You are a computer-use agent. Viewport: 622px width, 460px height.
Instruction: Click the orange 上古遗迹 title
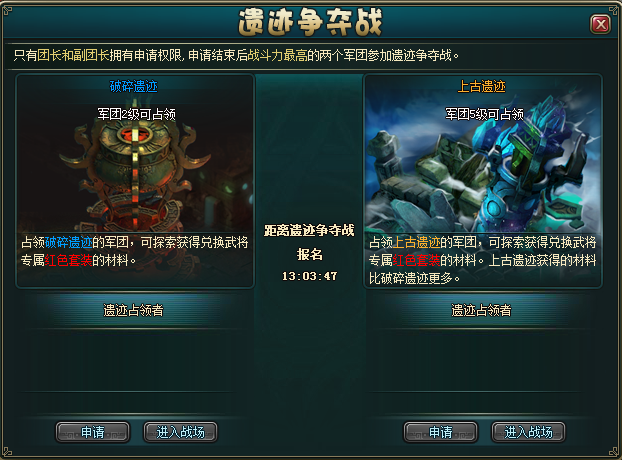[482, 86]
